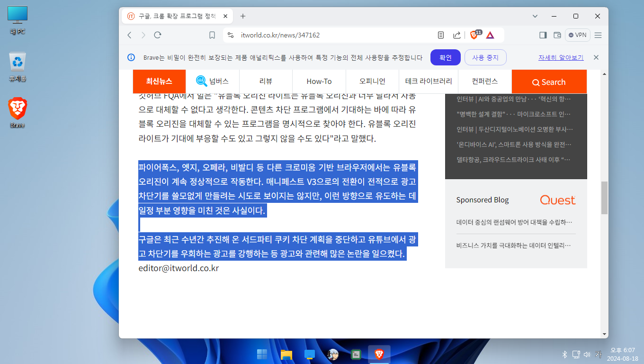Open the "명백한 설계 결함" article link
The height and width of the screenshot is (364, 644).
[514, 114]
